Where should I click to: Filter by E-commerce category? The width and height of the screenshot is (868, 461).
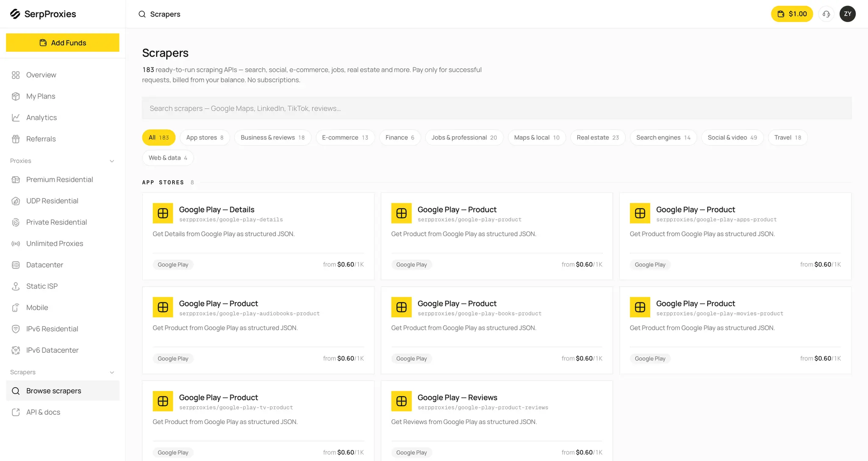[x=345, y=137]
